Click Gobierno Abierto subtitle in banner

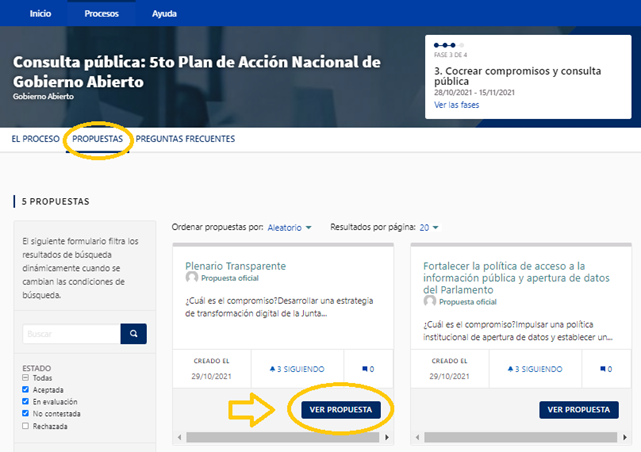pos(43,96)
